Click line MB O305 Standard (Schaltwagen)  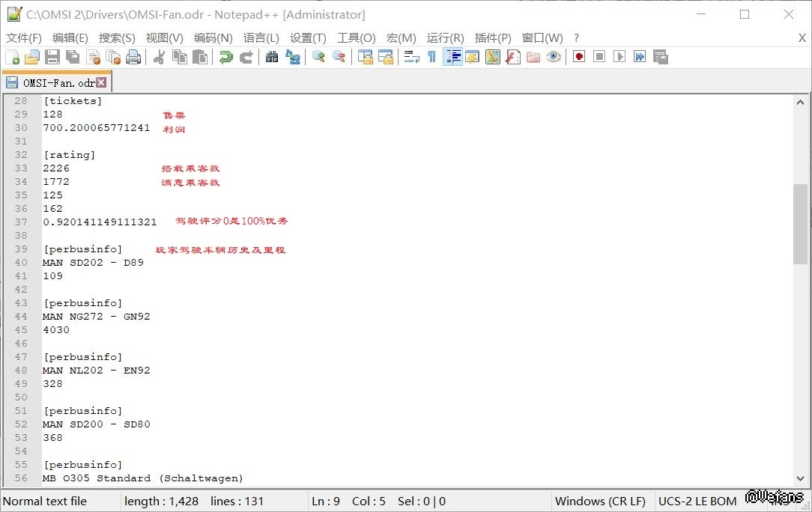[143, 478]
